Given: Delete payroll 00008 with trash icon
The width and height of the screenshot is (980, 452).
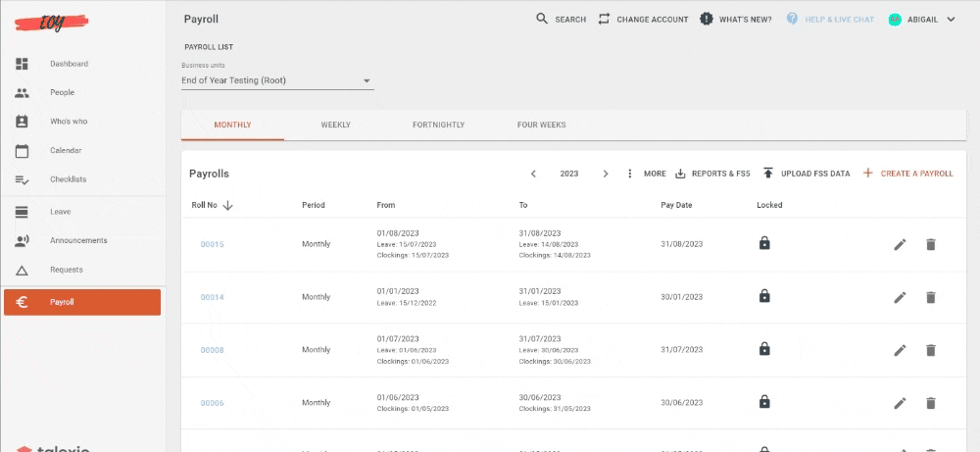Looking at the screenshot, I should click(931, 350).
